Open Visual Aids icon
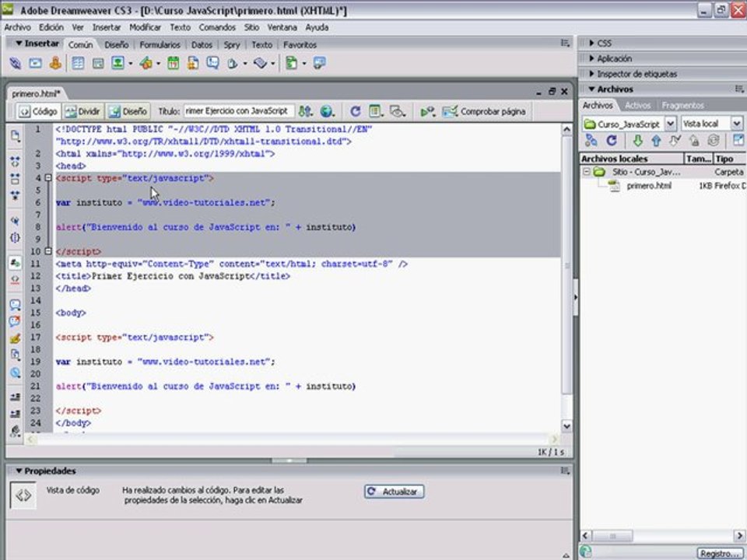 pos(397,111)
